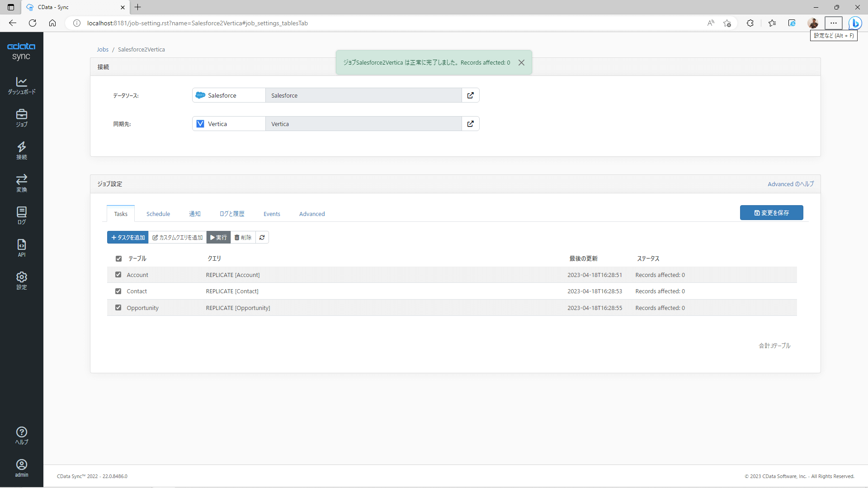Click the refresh tasks icon button
This screenshot has width=868, height=488.
tap(262, 237)
